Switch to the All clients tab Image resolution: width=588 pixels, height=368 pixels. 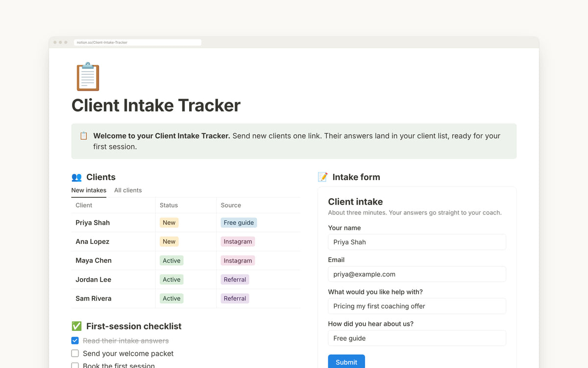coord(128,190)
